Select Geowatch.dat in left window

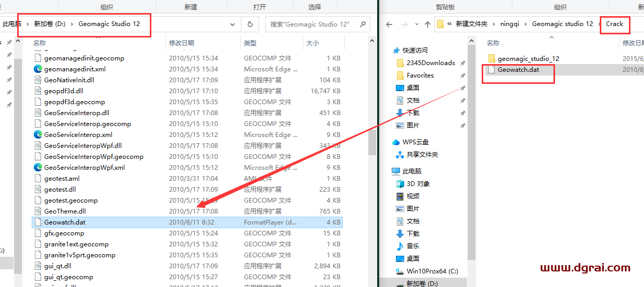187,222
